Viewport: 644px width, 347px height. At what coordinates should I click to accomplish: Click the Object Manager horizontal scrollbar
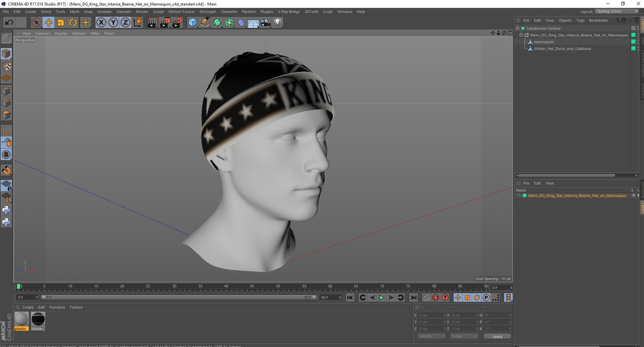567,175
